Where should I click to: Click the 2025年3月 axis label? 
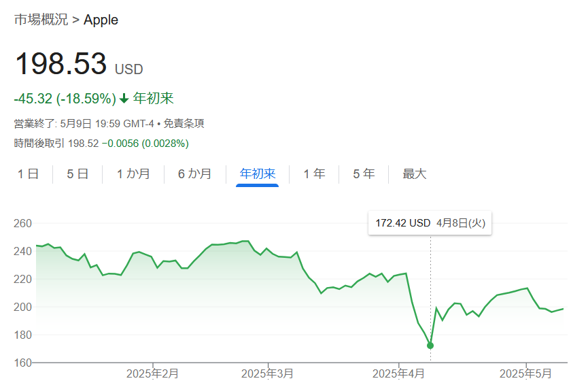(267, 373)
